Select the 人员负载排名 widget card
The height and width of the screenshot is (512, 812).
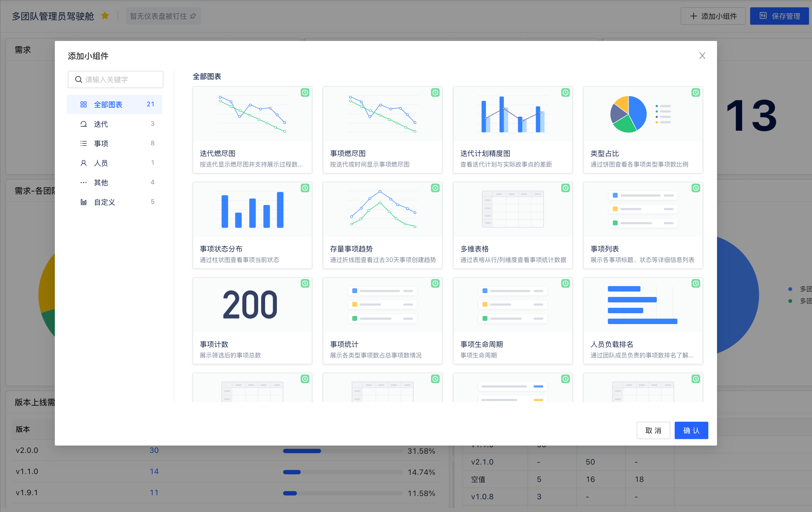pyautogui.click(x=643, y=320)
